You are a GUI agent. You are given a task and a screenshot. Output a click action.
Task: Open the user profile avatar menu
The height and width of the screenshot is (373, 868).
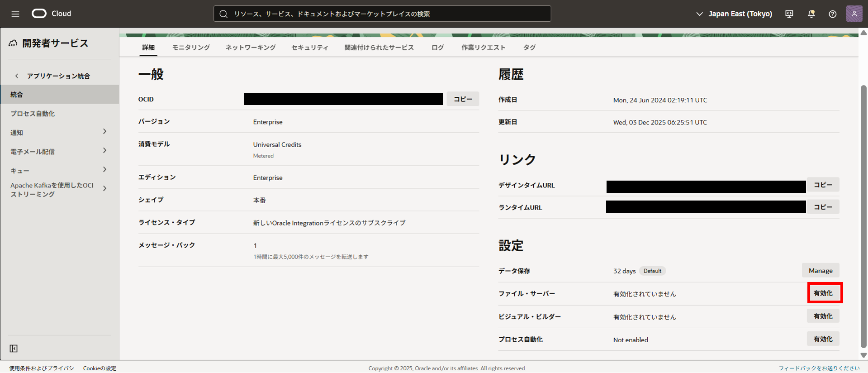pos(854,14)
